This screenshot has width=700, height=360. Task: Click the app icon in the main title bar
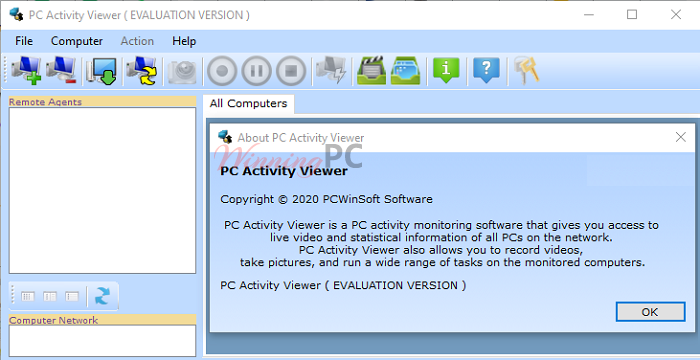[x=16, y=15]
